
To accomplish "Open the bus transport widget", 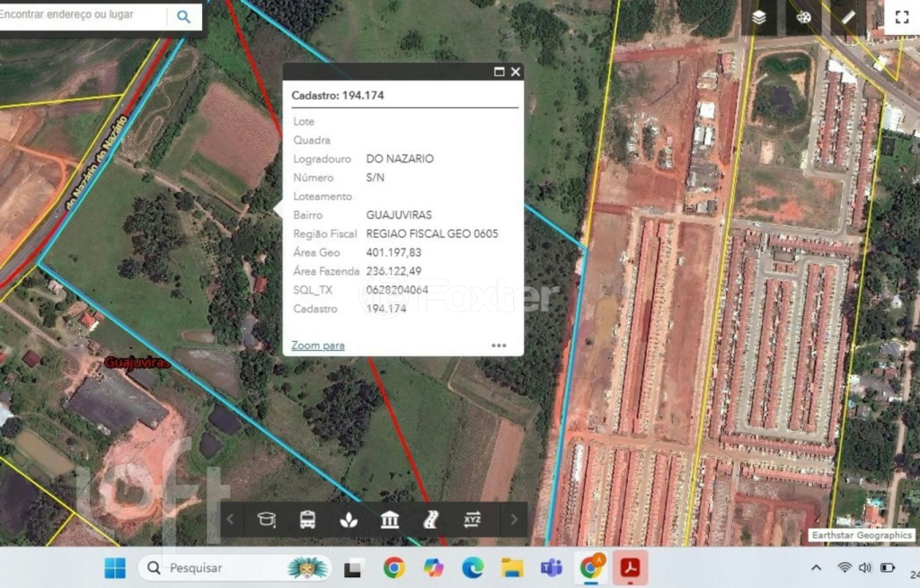I will (307, 519).
